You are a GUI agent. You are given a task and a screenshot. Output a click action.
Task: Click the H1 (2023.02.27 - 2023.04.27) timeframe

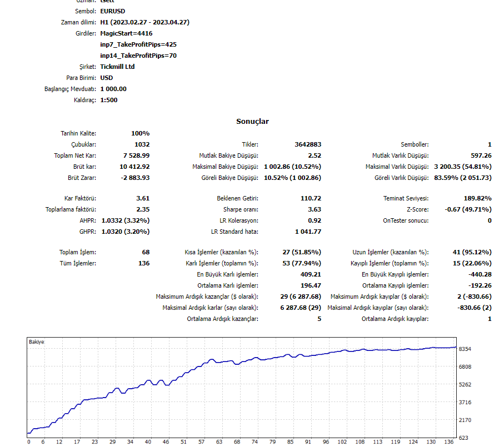pos(144,22)
